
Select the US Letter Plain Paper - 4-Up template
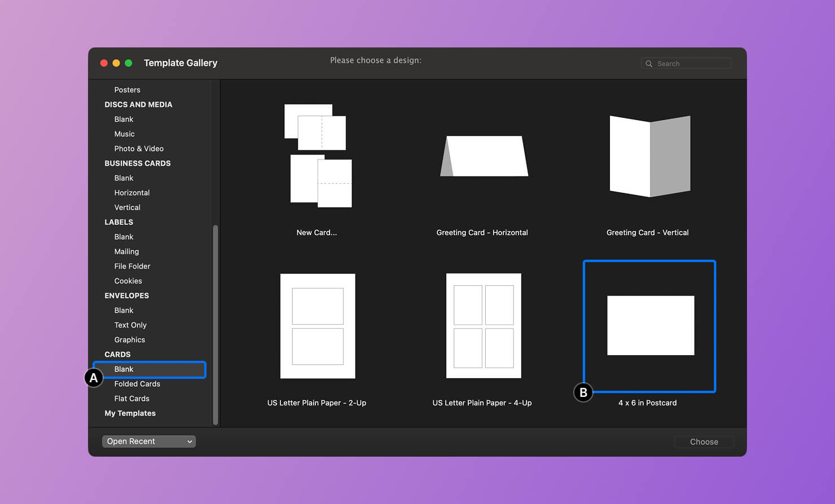pos(482,326)
